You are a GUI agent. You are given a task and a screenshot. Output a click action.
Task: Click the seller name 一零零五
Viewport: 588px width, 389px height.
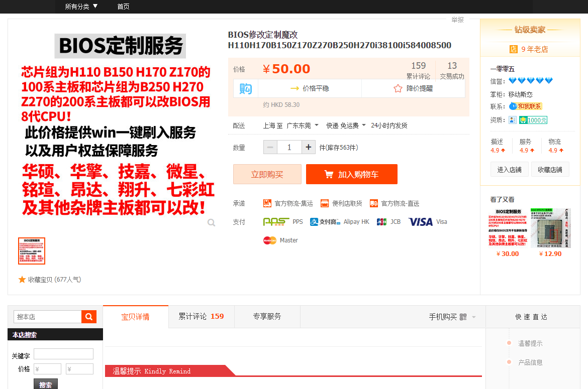(x=503, y=69)
